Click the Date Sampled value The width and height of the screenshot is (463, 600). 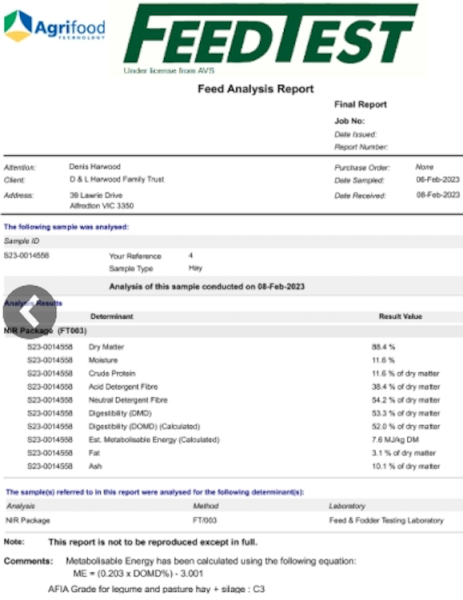pos(438,179)
